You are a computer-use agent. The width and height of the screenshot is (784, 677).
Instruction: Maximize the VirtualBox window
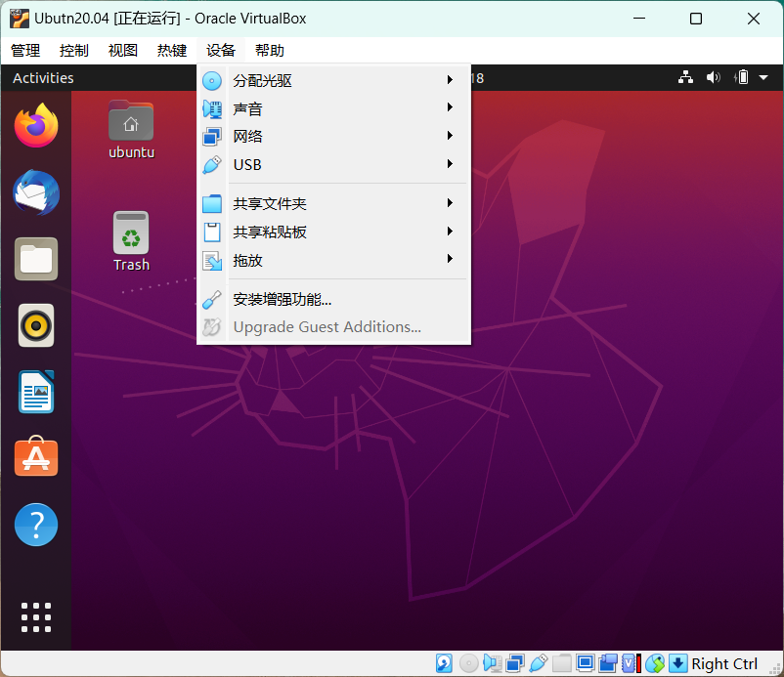(x=695, y=19)
